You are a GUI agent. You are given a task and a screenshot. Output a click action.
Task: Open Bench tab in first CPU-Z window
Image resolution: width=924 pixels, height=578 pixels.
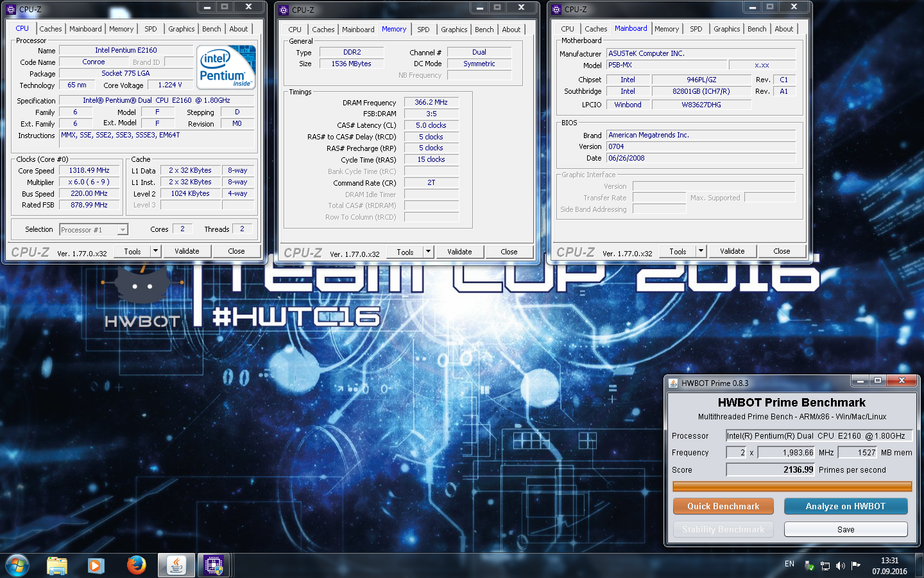[x=212, y=29]
